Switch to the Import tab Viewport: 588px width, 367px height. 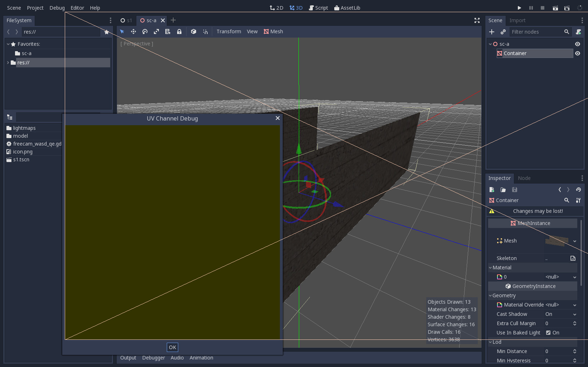[517, 20]
